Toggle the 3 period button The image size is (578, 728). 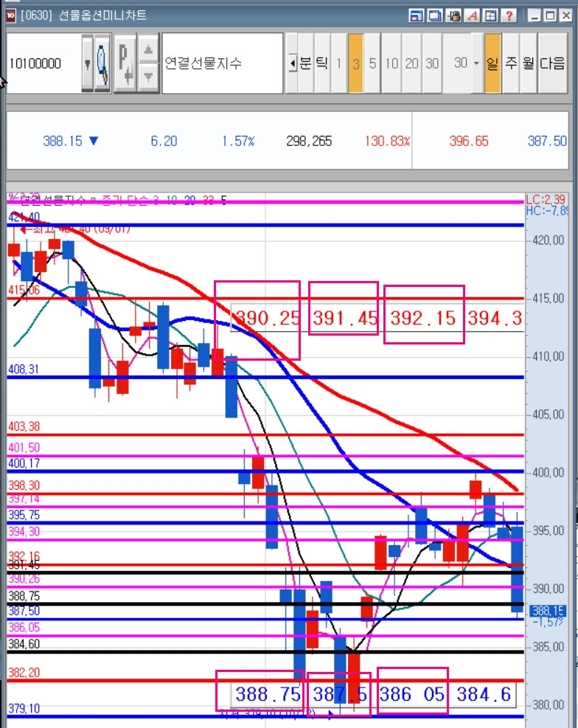(356, 63)
